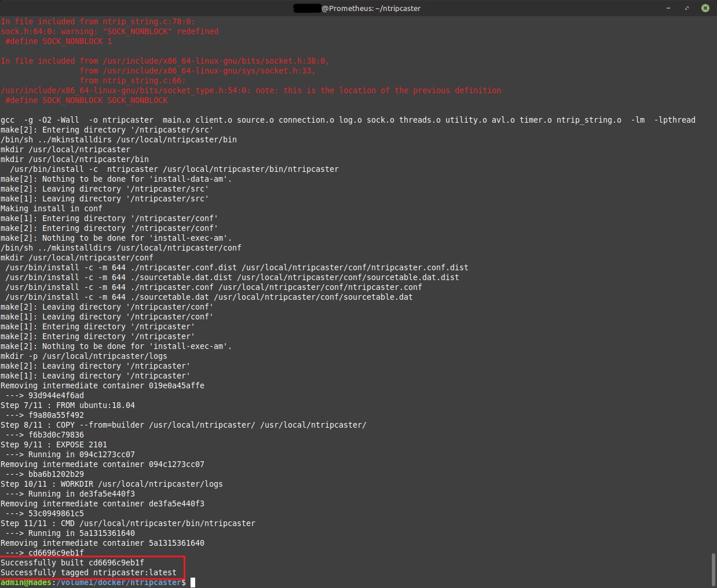Viewport: 717px width, 588px height.
Task: Close the Prometheus terminal window
Action: [x=705, y=8]
